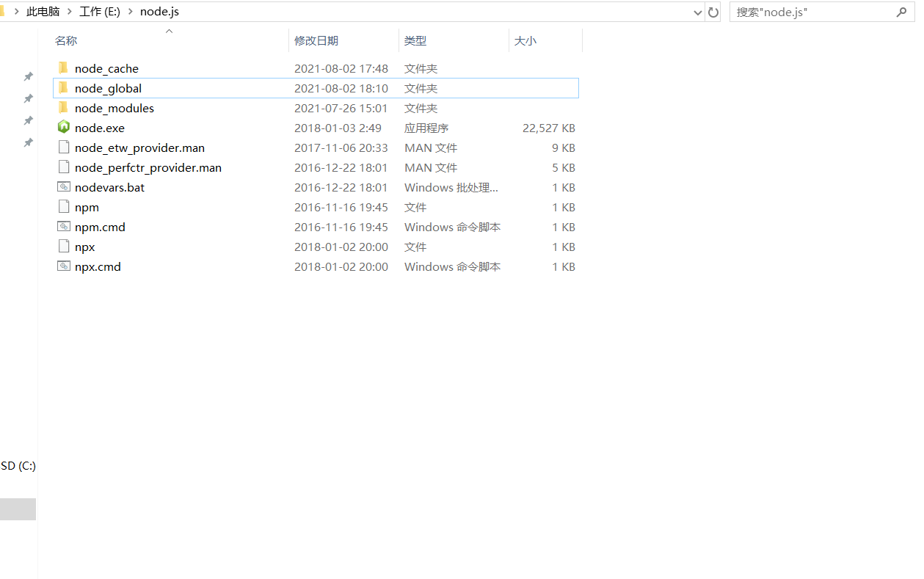Screen dimensions: 924x579
Task: Click the nodevars.bat batch file icon
Action: click(x=63, y=187)
